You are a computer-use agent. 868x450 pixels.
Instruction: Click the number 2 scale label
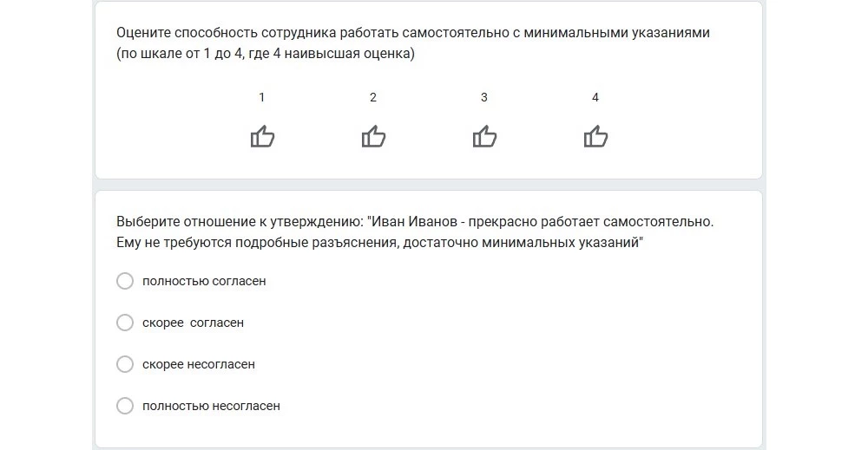tap(373, 98)
